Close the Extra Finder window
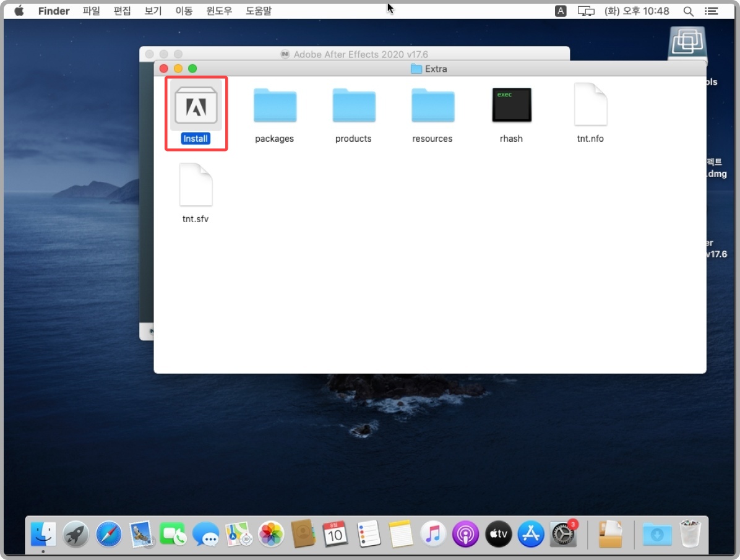The image size is (740, 560). coord(164,69)
